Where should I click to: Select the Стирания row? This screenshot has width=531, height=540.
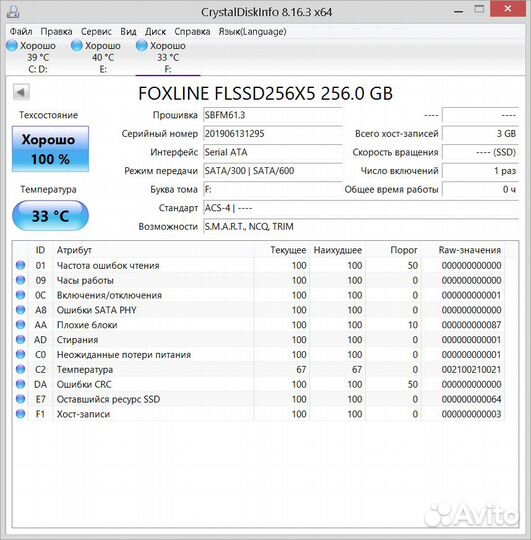pos(260,339)
